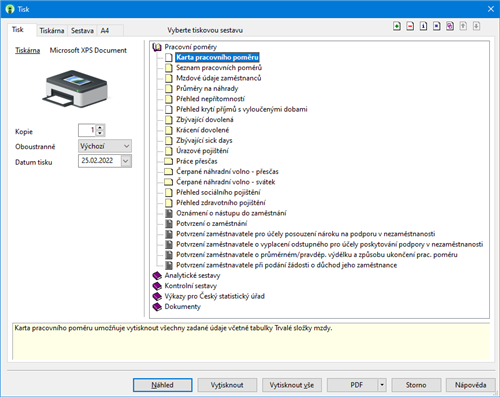Select the Potvrzení o zaměstnání report

(211, 223)
